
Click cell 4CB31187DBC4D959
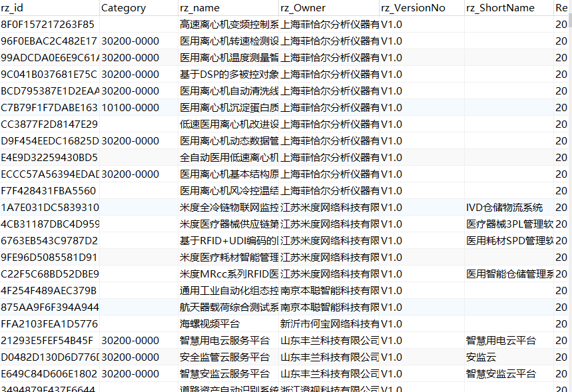pos(49,224)
